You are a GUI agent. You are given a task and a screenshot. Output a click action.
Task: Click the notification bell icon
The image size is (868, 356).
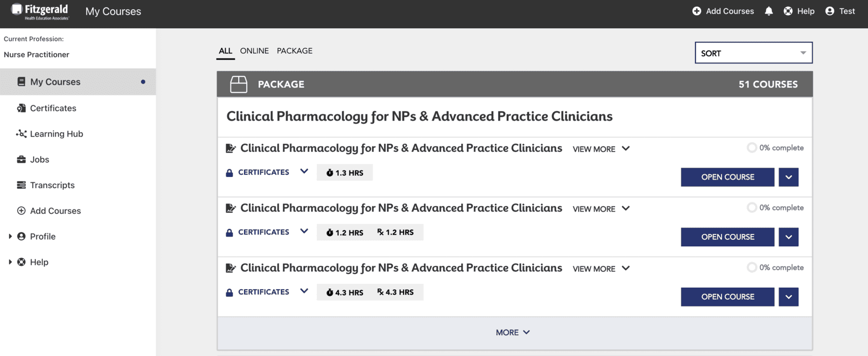pyautogui.click(x=769, y=11)
